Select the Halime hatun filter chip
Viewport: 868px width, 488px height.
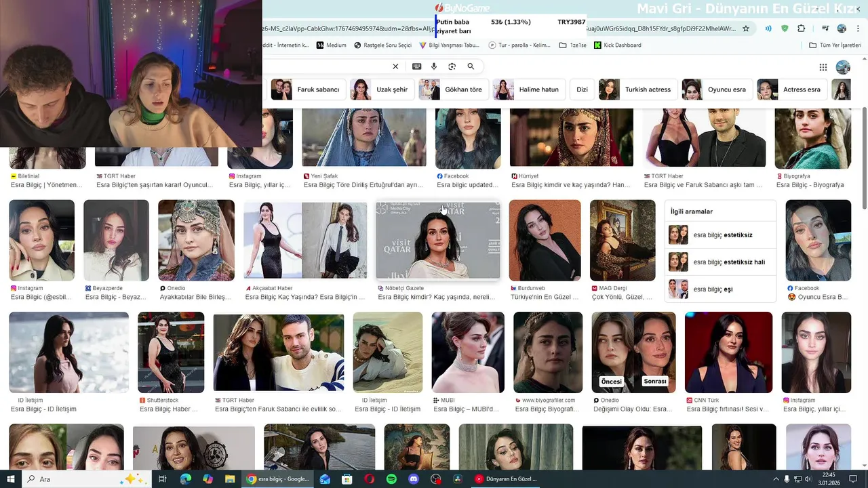pos(530,89)
